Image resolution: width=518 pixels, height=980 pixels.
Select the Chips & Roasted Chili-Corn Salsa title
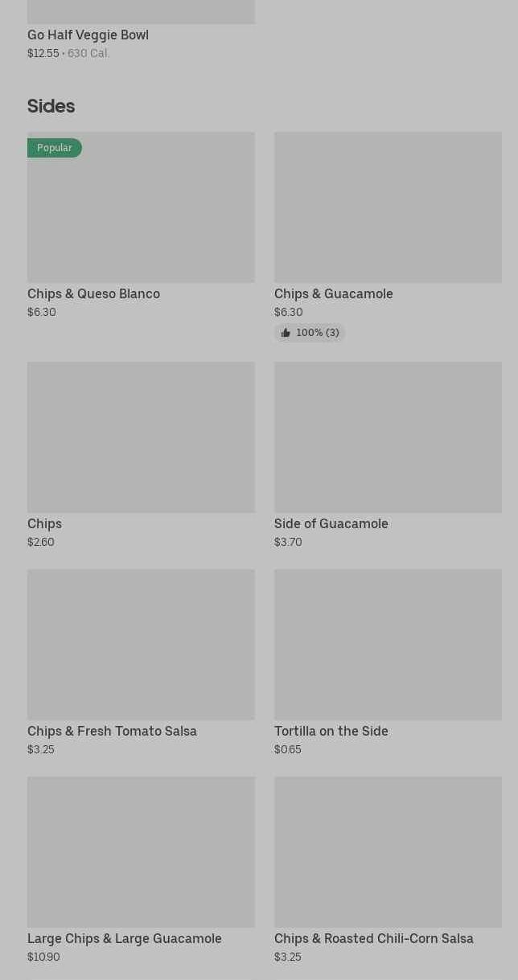[374, 939]
